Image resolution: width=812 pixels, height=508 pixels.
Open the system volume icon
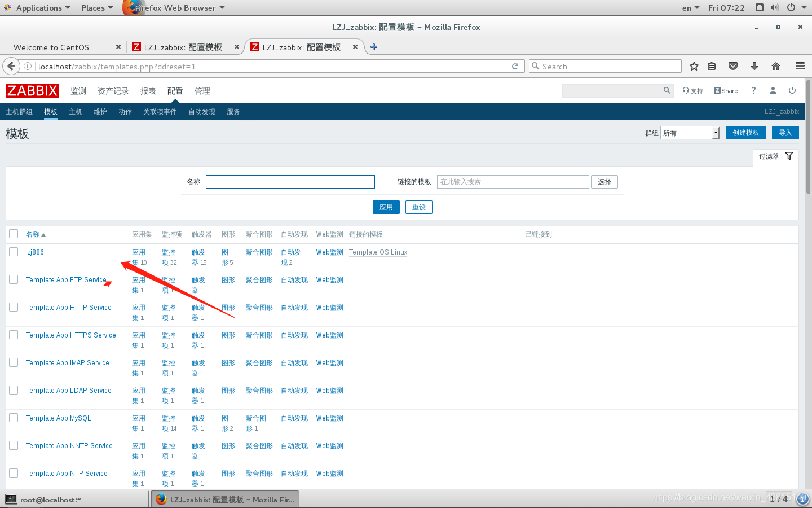775,8
